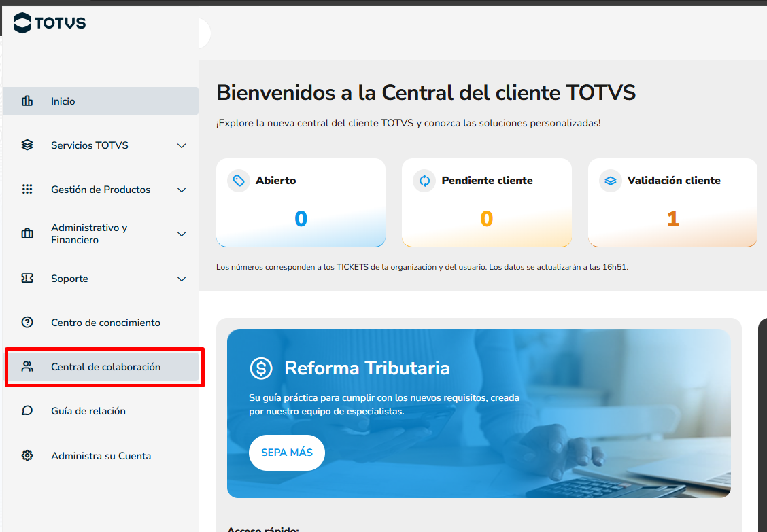This screenshot has height=532, width=767.
Task: Open the Validación cliente tickets card
Action: (672, 202)
